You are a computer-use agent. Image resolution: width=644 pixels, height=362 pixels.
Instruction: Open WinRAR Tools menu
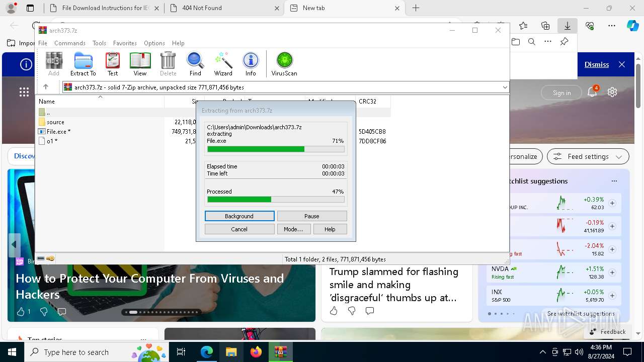[99, 43]
